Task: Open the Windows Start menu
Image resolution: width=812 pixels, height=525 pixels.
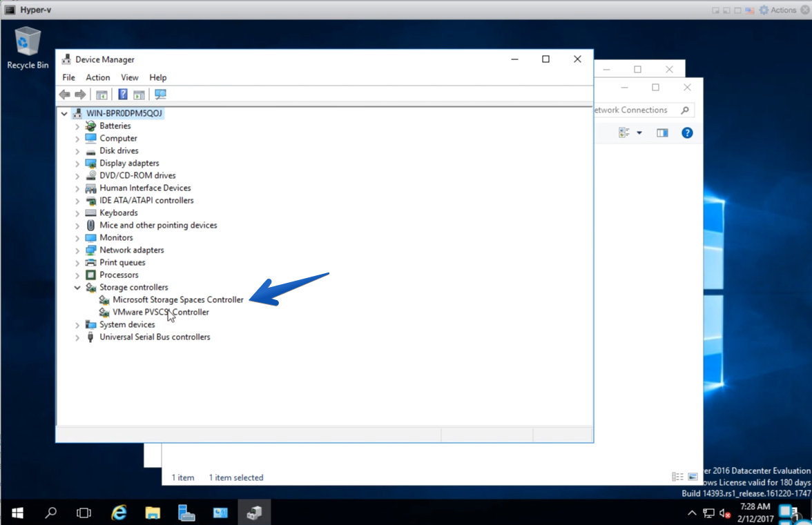Action: pyautogui.click(x=17, y=513)
